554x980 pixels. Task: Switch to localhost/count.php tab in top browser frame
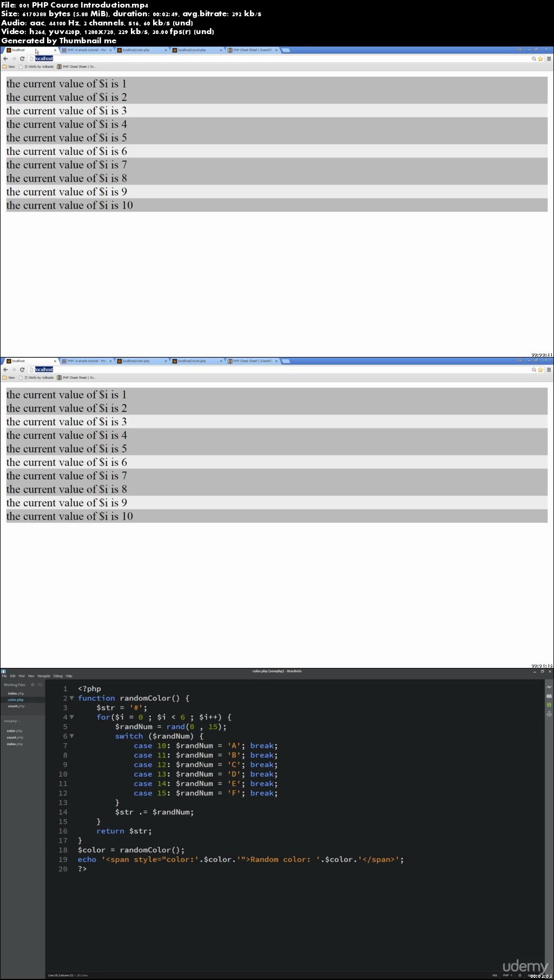pos(196,50)
